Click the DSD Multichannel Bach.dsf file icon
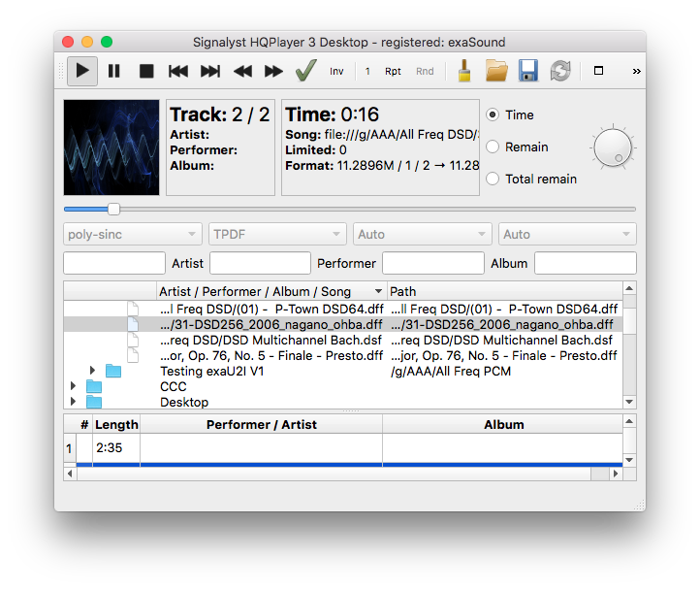Image resolution: width=700 pixels, height=589 pixels. (133, 340)
